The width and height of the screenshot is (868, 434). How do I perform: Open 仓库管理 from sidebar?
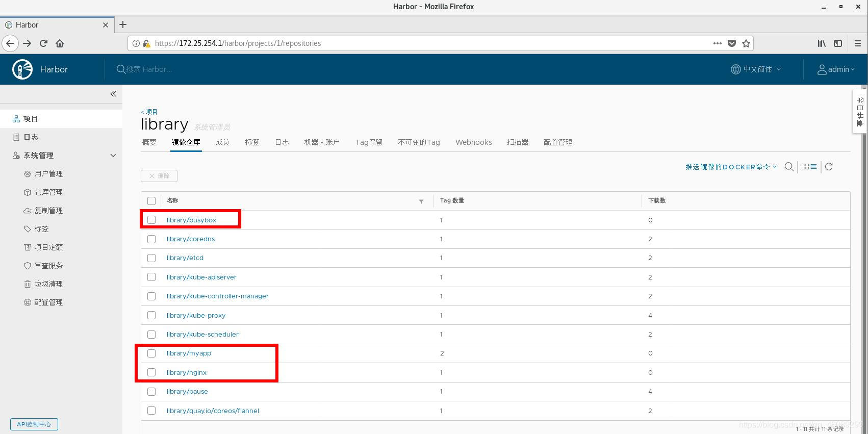(x=48, y=192)
